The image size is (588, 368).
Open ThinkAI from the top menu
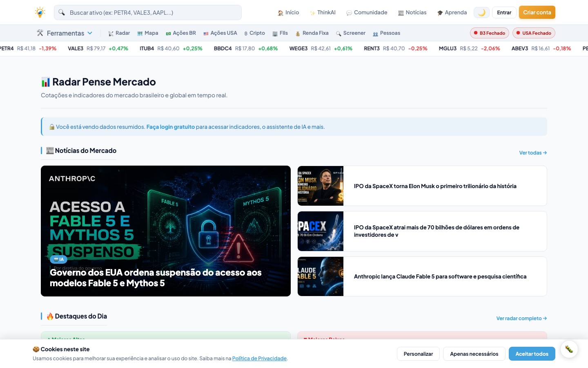tap(323, 12)
